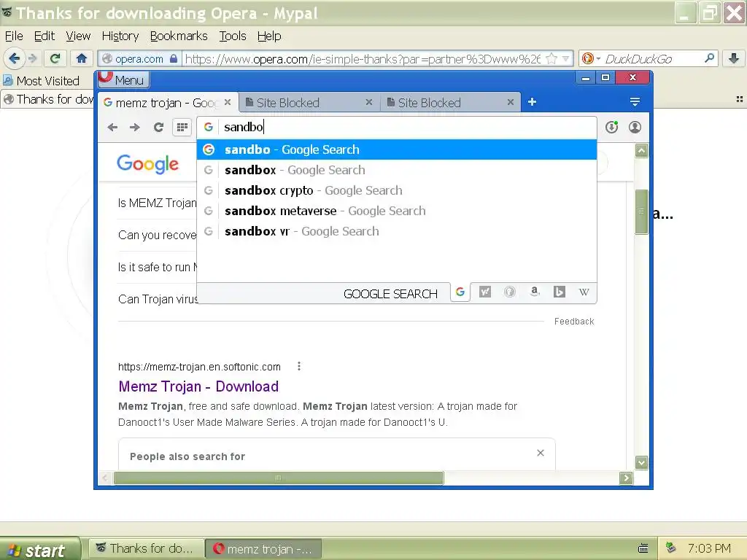Close the first Site Blocked tab

point(368,102)
